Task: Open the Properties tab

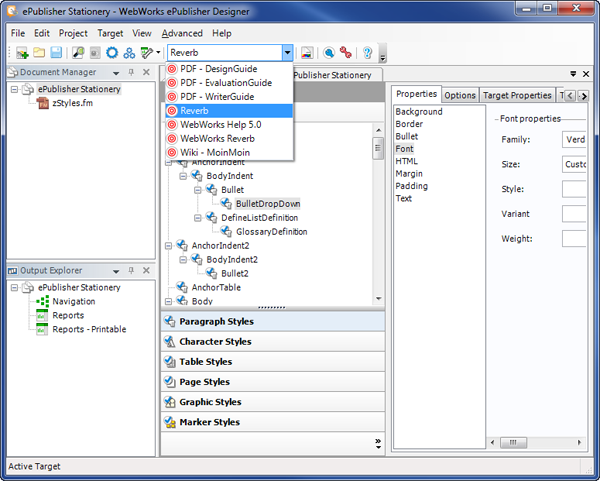Action: click(x=416, y=94)
